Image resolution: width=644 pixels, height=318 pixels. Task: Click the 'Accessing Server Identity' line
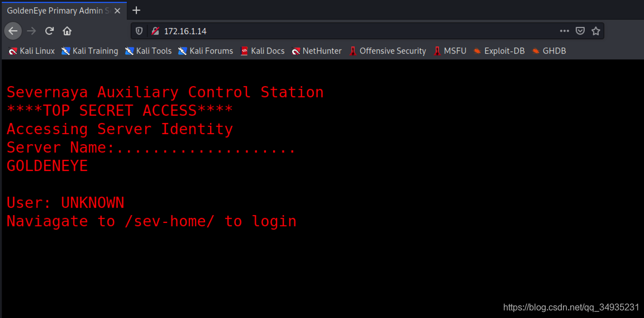click(120, 130)
